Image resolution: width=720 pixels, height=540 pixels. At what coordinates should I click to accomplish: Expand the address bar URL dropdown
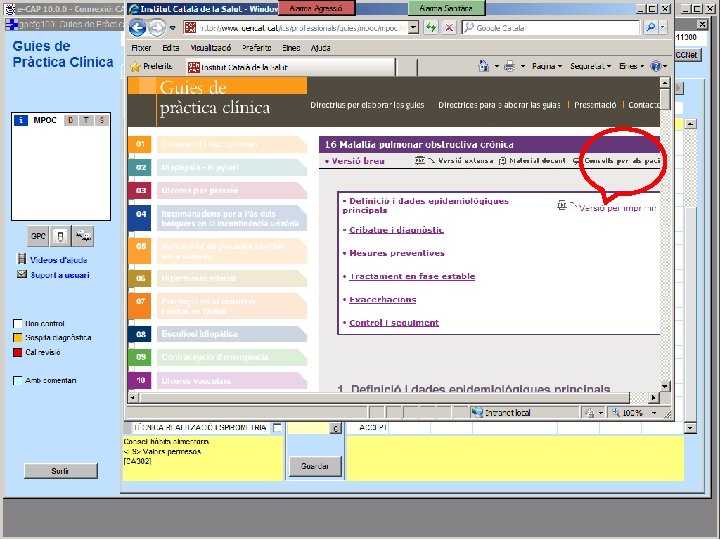click(x=413, y=28)
